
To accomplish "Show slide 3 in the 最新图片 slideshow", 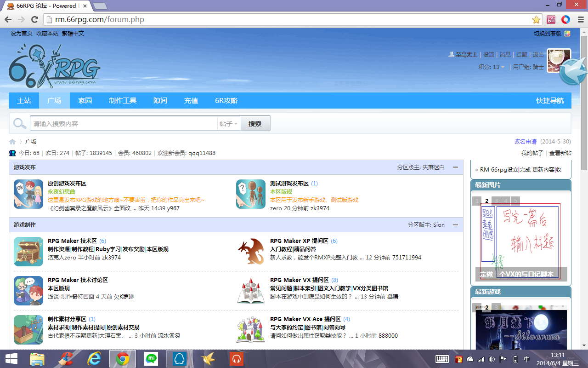I will pos(496,201).
